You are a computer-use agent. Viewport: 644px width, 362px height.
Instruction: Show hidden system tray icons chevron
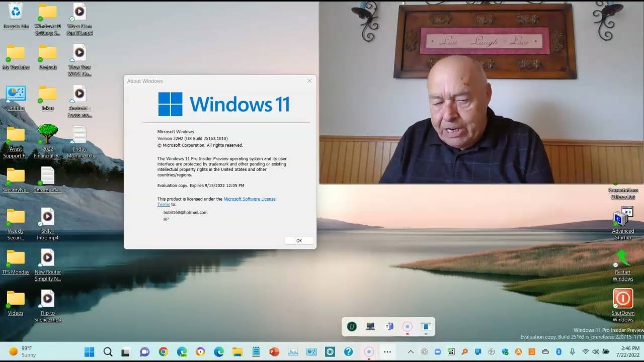pyautogui.click(x=411, y=352)
